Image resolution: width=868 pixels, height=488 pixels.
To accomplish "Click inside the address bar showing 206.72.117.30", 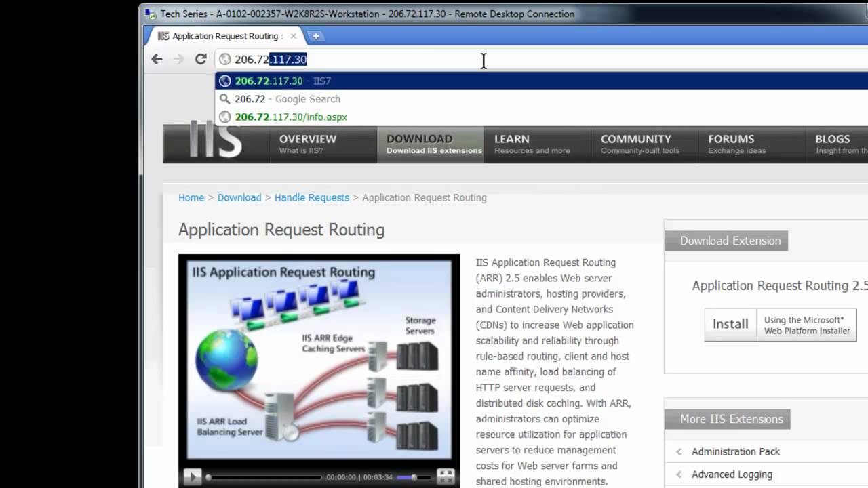I will click(541, 60).
